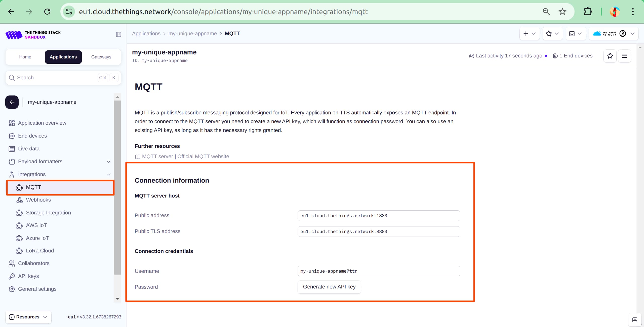Select the API Keys icon
644x327 pixels.
(12, 276)
